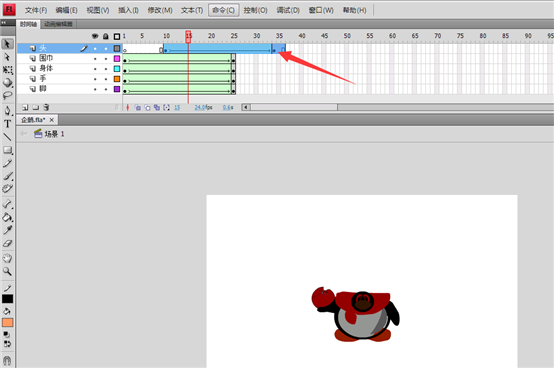This screenshot has width=554, height=368.
Task: Select the Zoom magnifier tool
Action: point(7,271)
